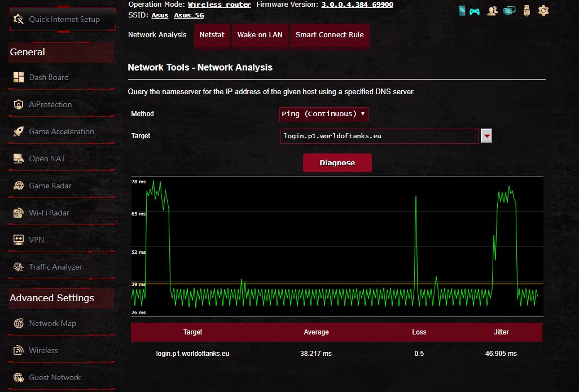Click the Network Map globe icon

pos(19,323)
